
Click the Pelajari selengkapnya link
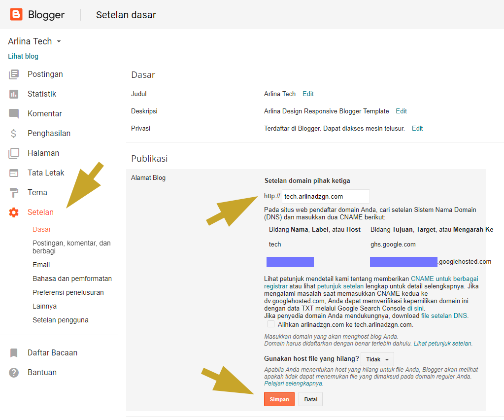293,384
